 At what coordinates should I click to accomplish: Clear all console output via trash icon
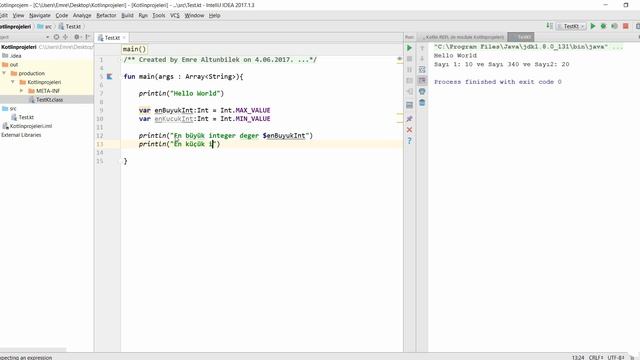click(x=422, y=102)
